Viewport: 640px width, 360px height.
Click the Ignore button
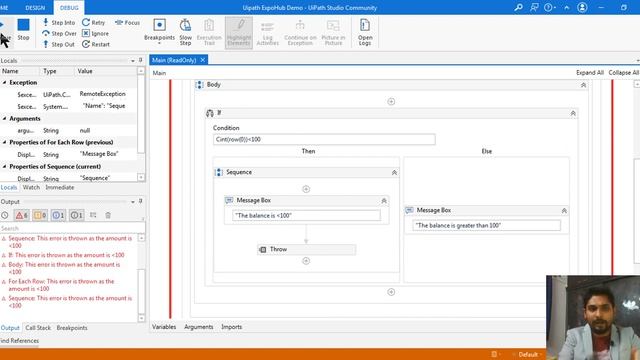tap(95, 33)
